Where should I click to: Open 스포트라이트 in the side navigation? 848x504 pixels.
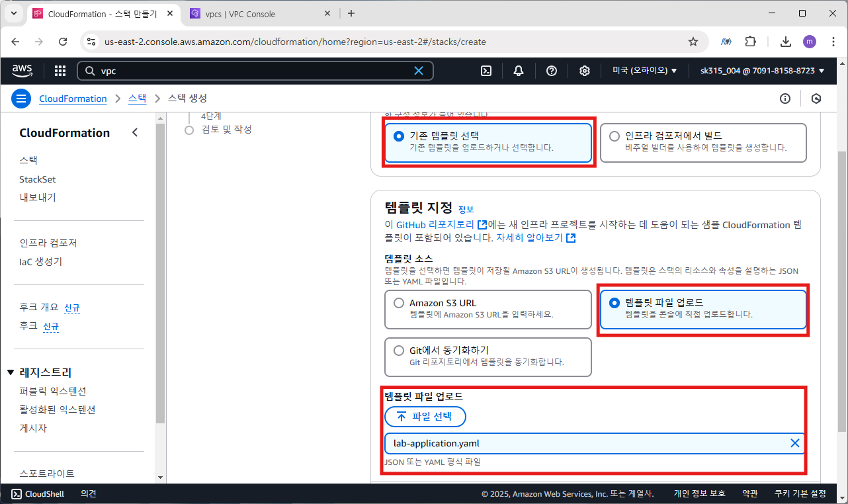[x=47, y=474]
